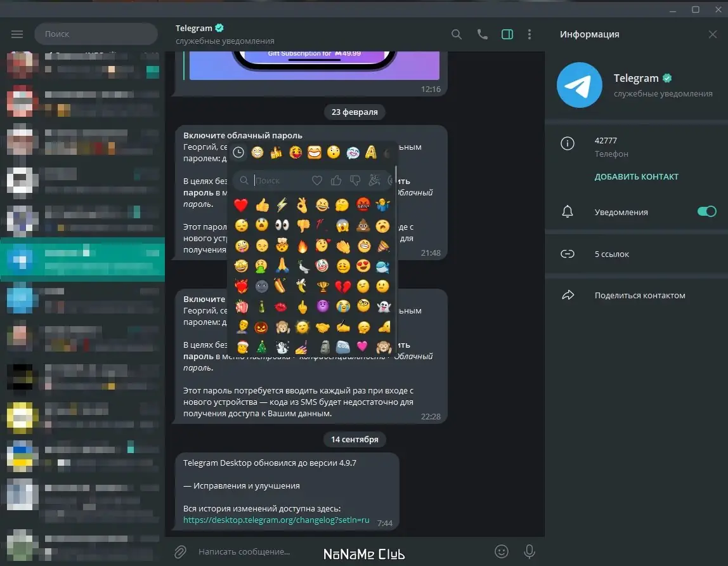React with the praying hands emoji
The width and height of the screenshot is (728, 566).
click(282, 266)
